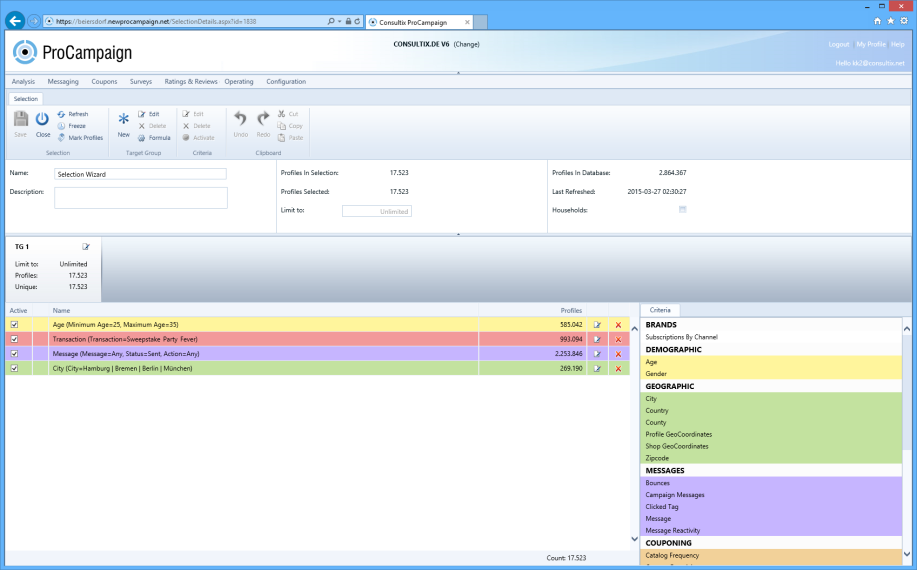The width and height of the screenshot is (917, 570).
Task: Click the Name input field
Action: (x=140, y=174)
